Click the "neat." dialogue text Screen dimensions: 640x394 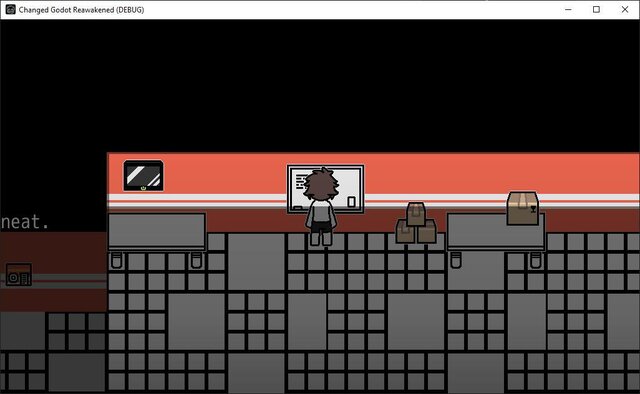tap(24, 222)
